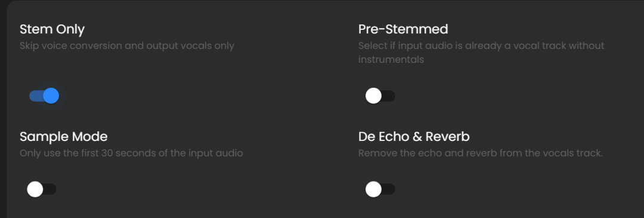Turn off the Stem Only switch

44,96
